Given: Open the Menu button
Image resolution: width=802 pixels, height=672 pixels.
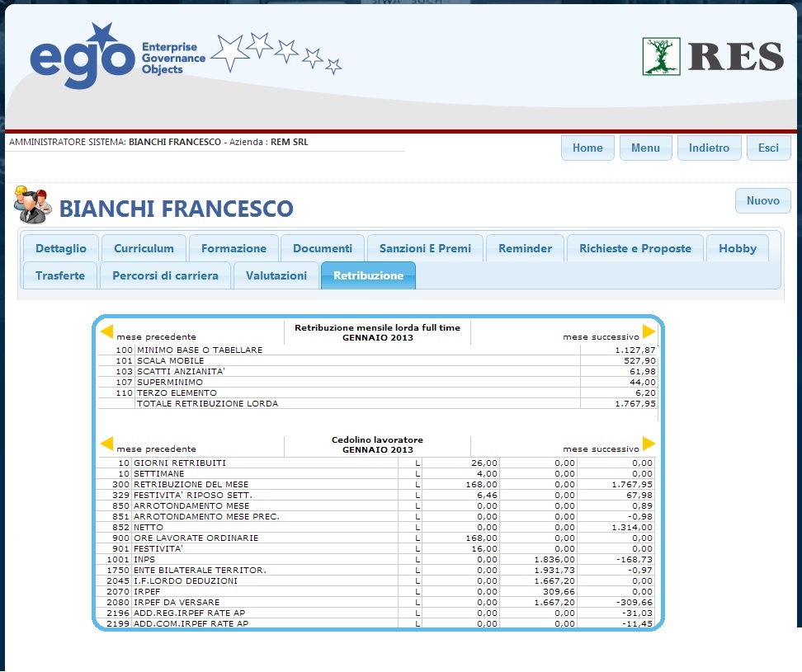Looking at the screenshot, I should coord(645,148).
